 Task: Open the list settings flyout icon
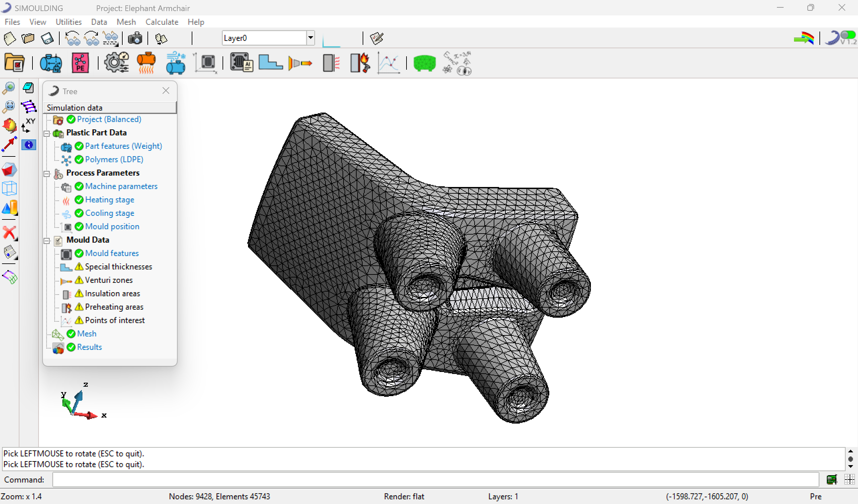[x=10, y=252]
